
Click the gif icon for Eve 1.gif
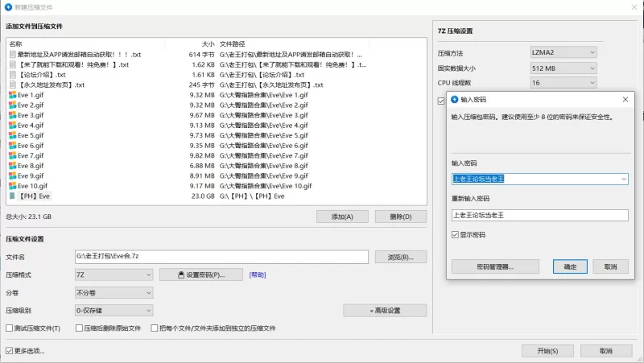point(13,95)
